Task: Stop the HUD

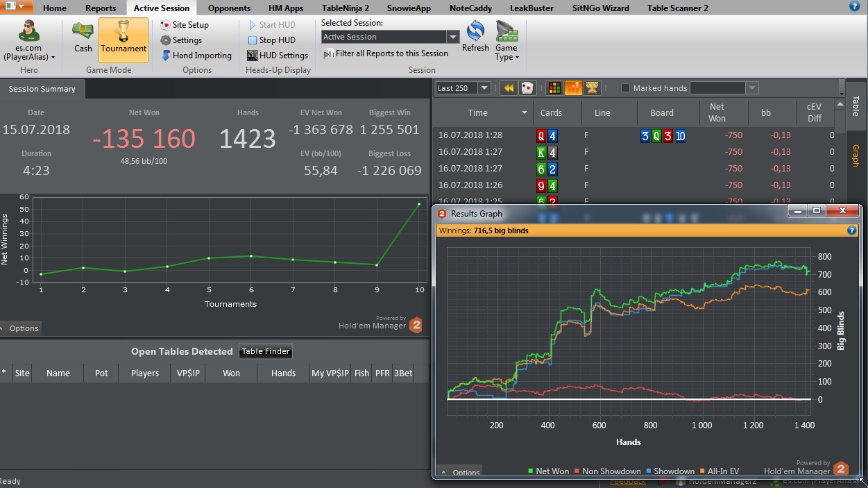Action: click(271, 40)
